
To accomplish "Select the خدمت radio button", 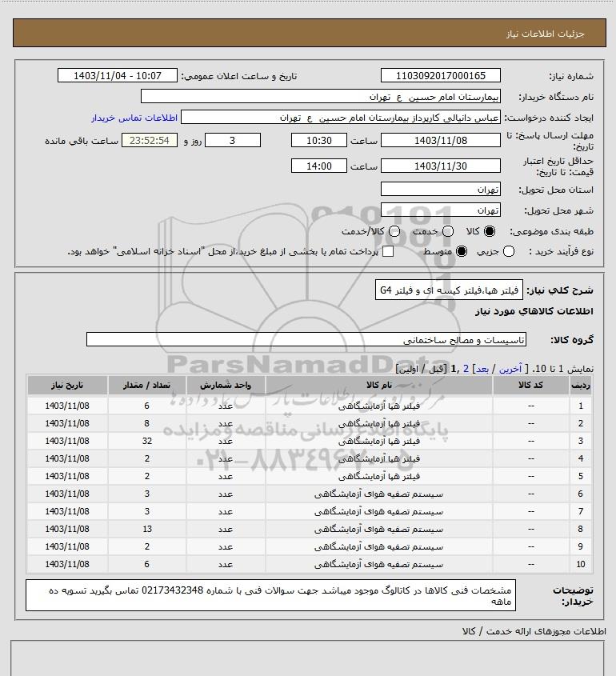I will (x=448, y=231).
